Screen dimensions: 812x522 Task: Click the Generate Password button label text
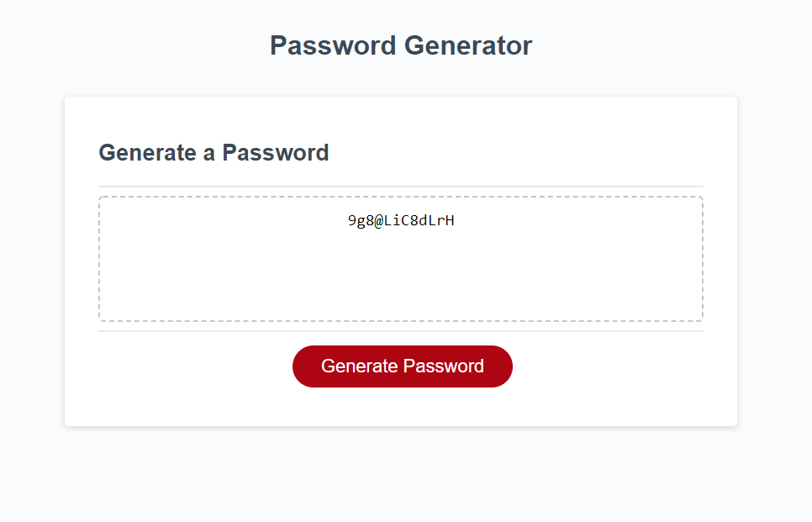tap(402, 366)
